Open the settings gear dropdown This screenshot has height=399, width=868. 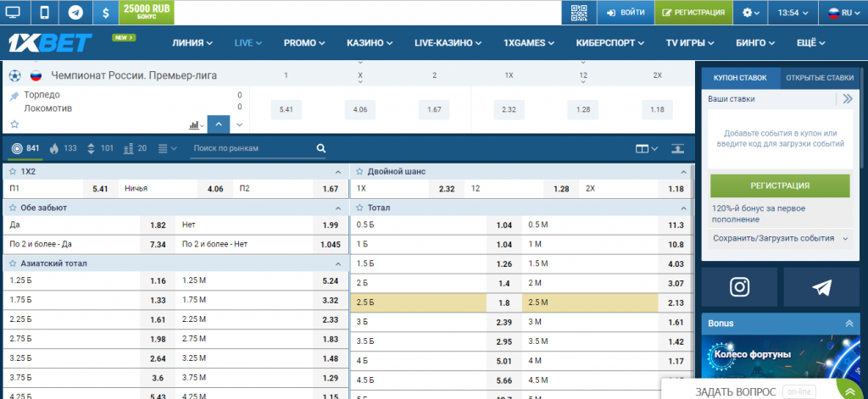[x=750, y=13]
